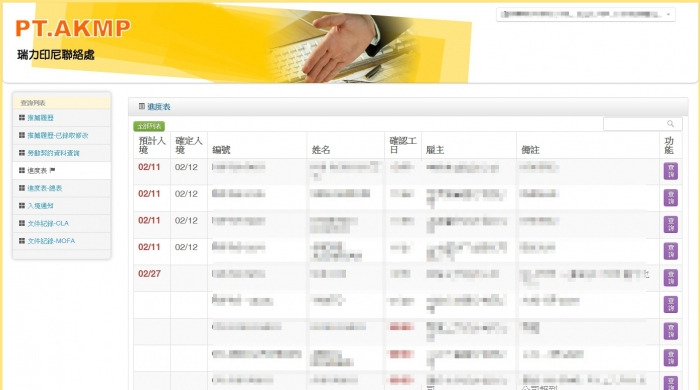This screenshot has height=390, width=700.
Task: Open 推薦履歷-已錄取修改 in the sidebar
Action: pos(58,135)
